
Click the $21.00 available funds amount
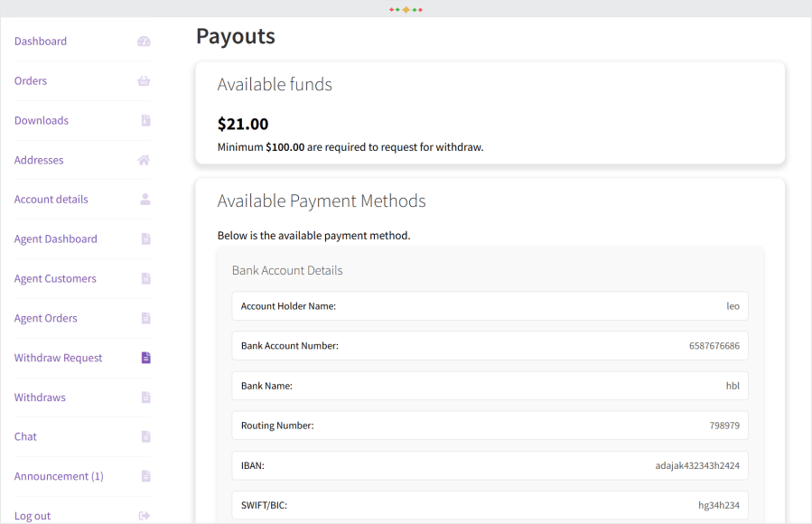(x=243, y=124)
